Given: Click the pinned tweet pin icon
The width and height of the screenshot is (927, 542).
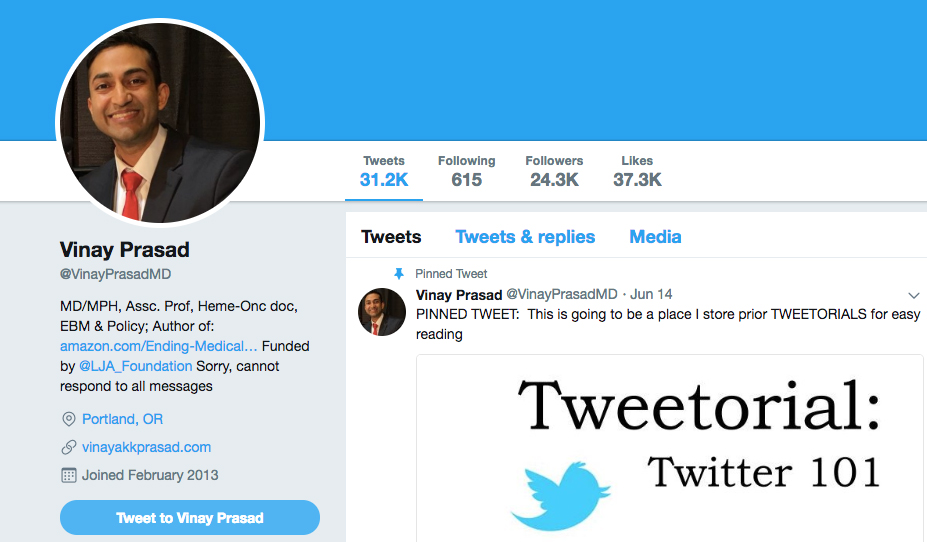Looking at the screenshot, I should click(x=399, y=274).
